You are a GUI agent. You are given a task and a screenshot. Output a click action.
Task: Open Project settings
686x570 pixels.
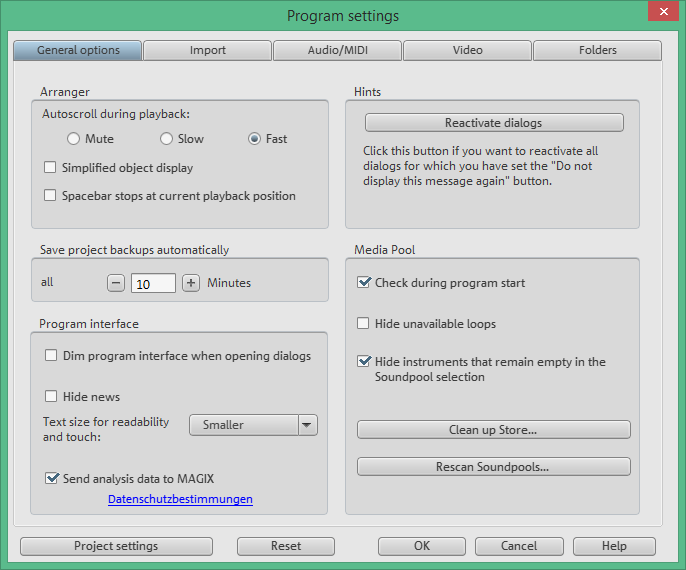pos(116,546)
